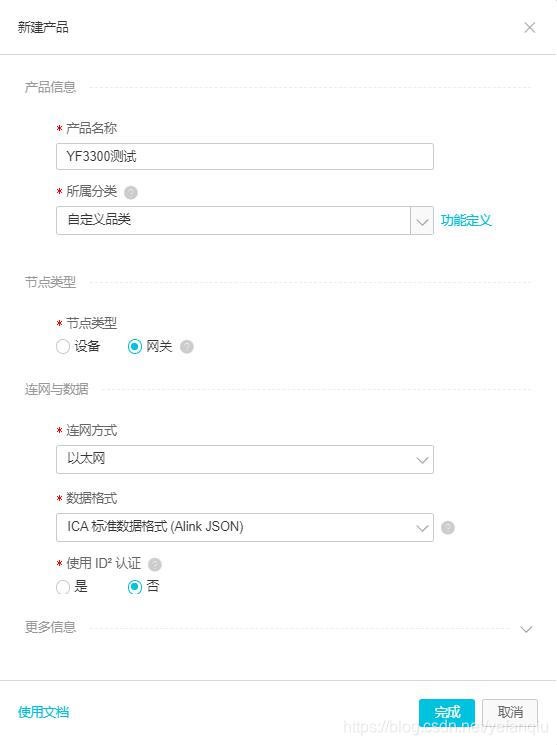557x745 pixels.
Task: Expand the 更多信息 section chevron
Action: [x=526, y=629]
